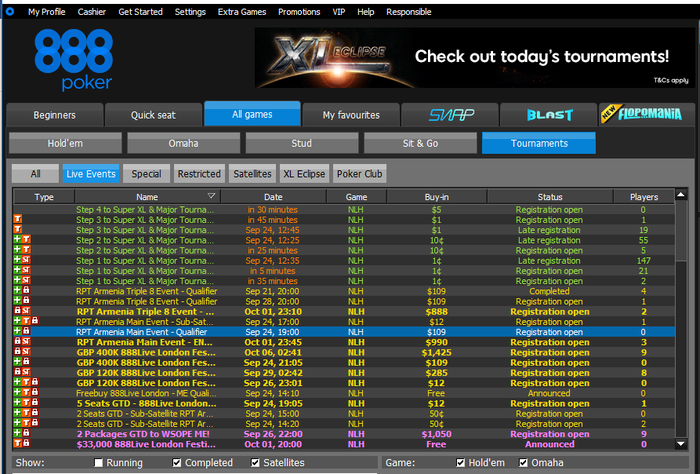Select the '2 Packages GTD to WSOPE ME!' tournament

point(344,434)
